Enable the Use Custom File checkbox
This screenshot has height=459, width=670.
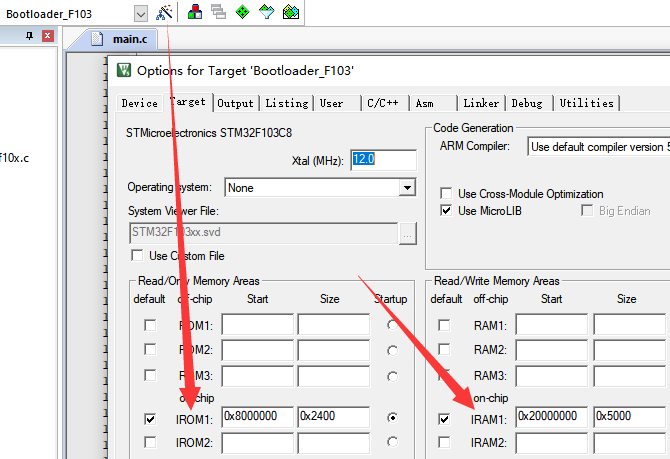click(137, 256)
